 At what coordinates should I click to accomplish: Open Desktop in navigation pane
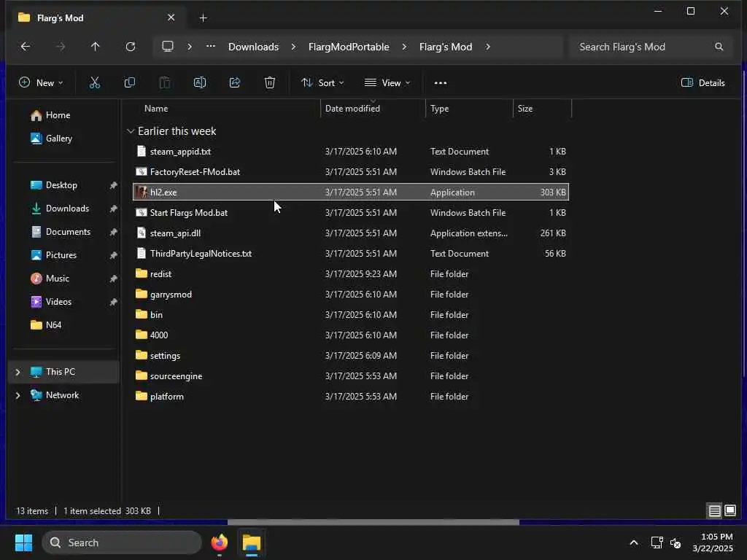pos(61,185)
